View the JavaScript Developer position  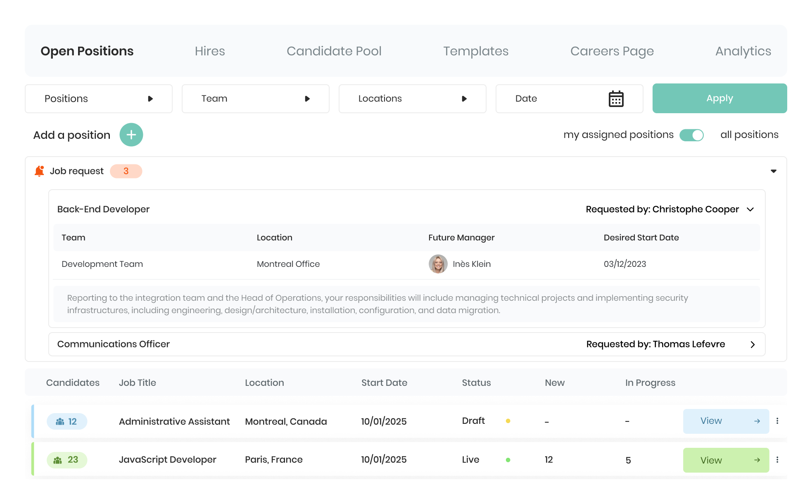726,460
